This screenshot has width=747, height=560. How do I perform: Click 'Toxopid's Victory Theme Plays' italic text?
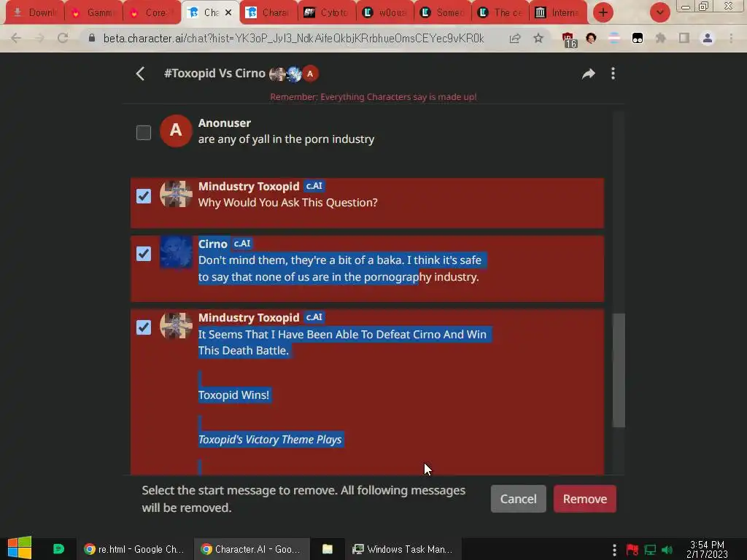click(270, 439)
